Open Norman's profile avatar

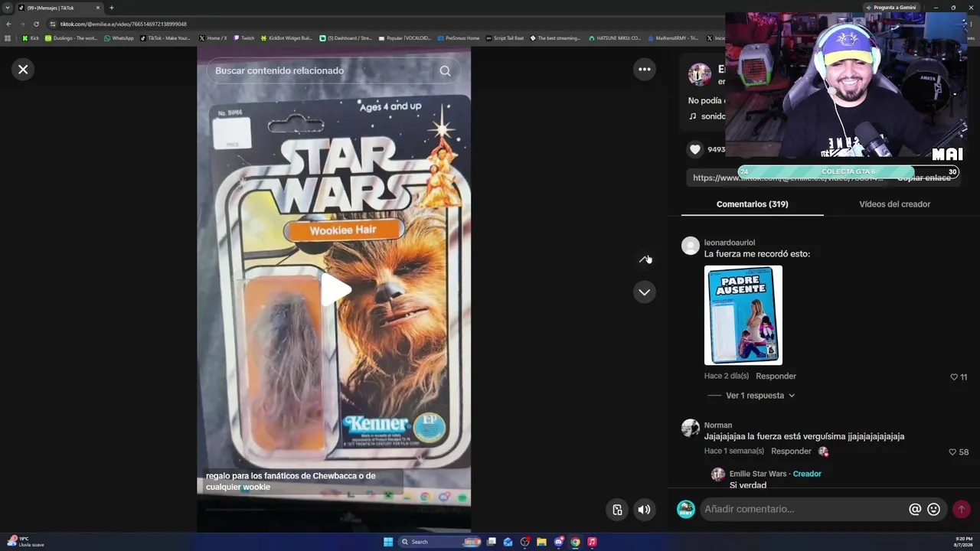691,429
